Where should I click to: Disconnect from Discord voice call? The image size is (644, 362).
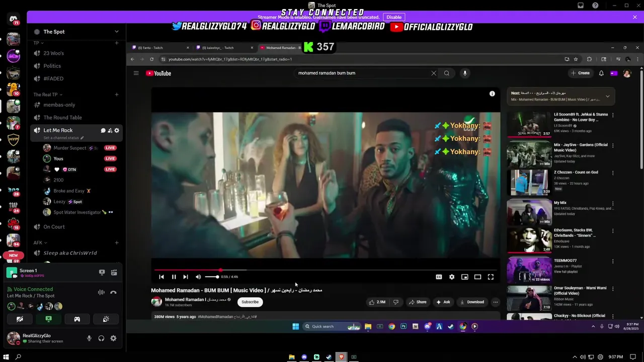pos(113,293)
